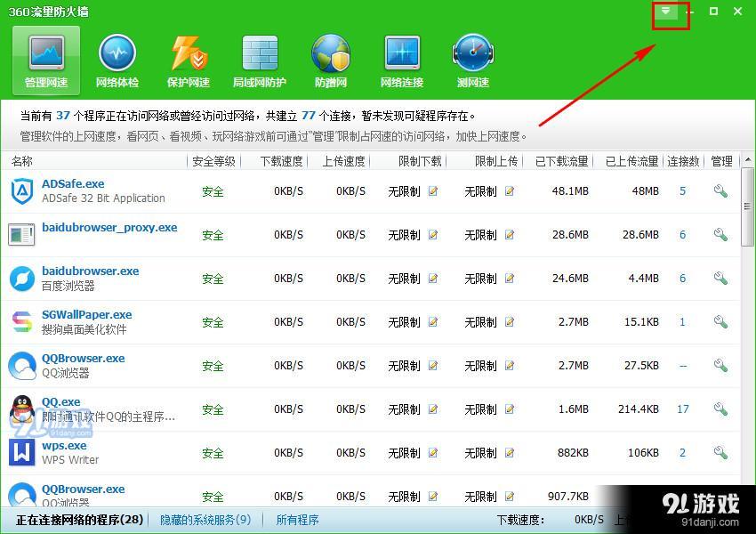The height and width of the screenshot is (534, 756).
Task: Click the scrollbar up arrow
Action: 748,159
